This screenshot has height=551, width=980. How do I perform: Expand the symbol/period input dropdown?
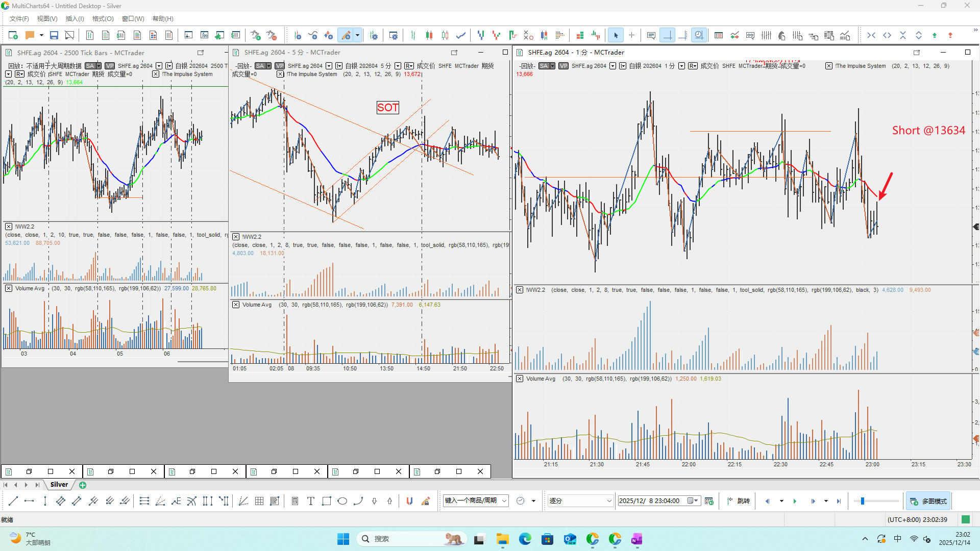(x=504, y=501)
